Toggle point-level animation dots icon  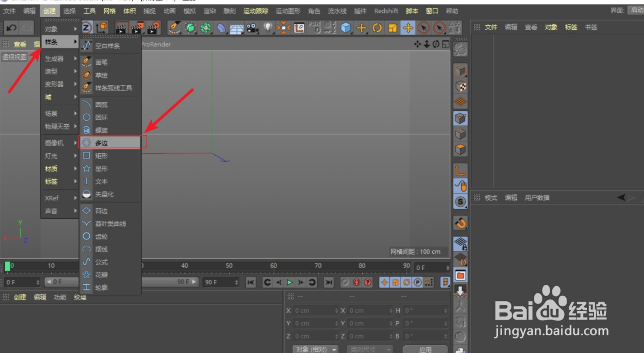coord(429,282)
